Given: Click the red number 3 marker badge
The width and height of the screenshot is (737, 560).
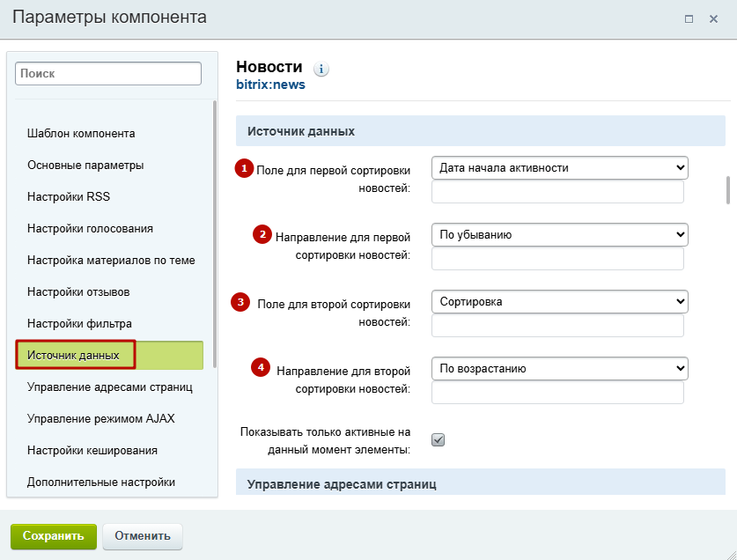Looking at the screenshot, I should point(240,302).
